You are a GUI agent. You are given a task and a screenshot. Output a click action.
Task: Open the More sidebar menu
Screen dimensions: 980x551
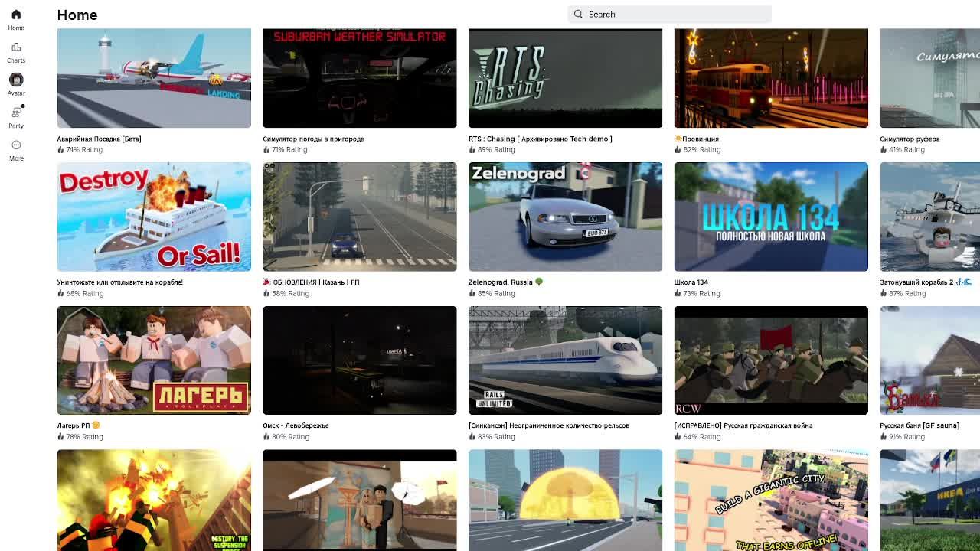pyautogui.click(x=16, y=150)
